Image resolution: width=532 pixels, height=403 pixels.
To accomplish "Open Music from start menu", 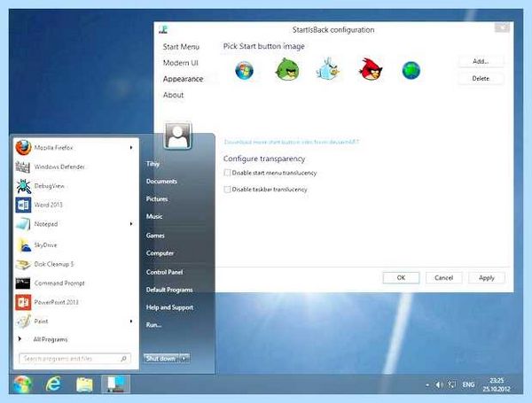I will point(154,217).
